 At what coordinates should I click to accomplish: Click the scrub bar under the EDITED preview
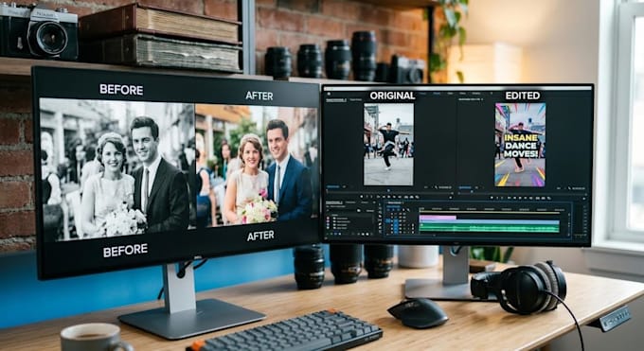tap(523, 192)
